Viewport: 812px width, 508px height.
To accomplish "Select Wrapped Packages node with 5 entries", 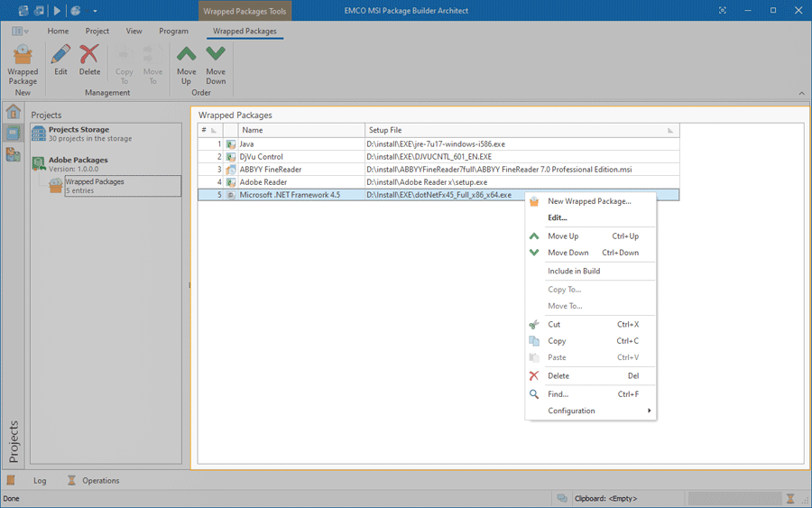I will pos(122,186).
